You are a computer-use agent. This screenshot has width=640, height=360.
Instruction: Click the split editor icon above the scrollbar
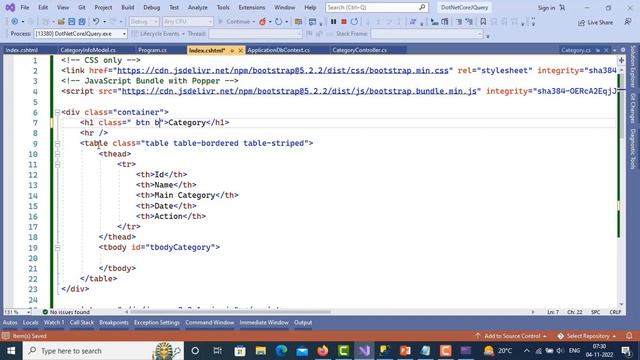621,60
